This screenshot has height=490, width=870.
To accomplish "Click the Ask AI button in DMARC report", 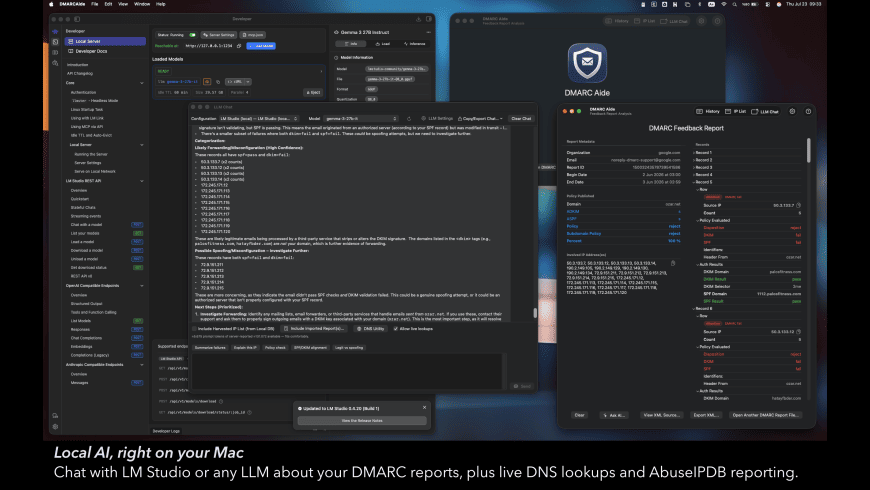I will (x=614, y=415).
